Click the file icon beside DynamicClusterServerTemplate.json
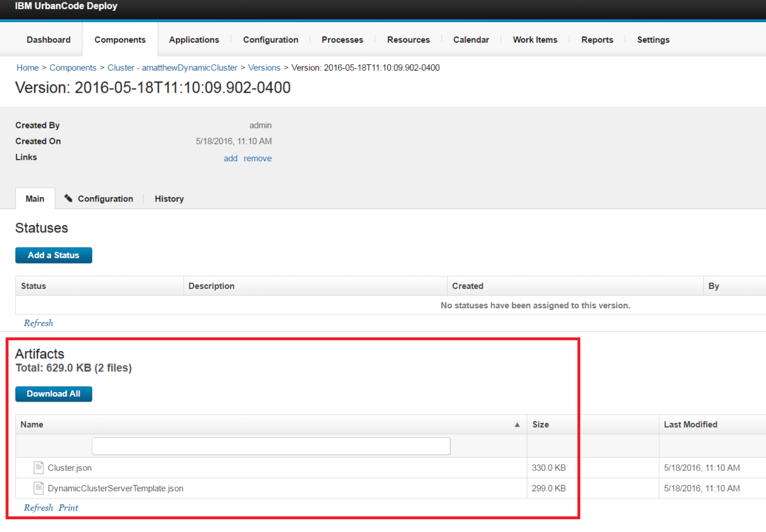 tap(38, 488)
